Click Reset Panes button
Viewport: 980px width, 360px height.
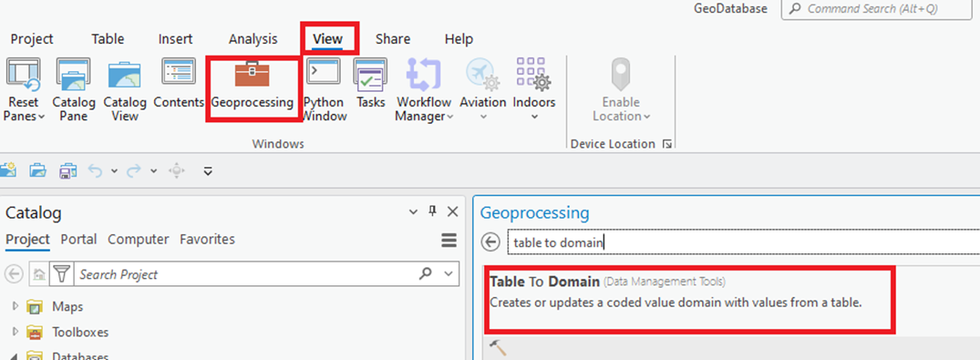[24, 89]
